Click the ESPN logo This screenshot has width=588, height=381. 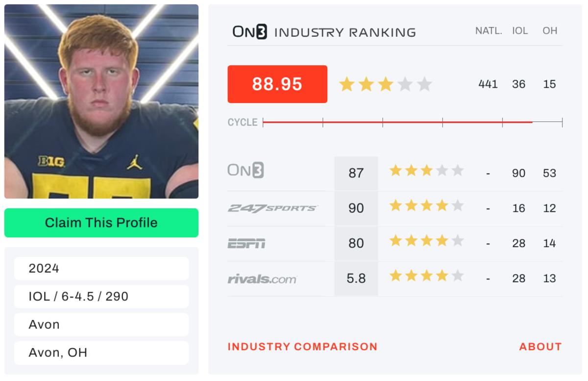pos(246,243)
